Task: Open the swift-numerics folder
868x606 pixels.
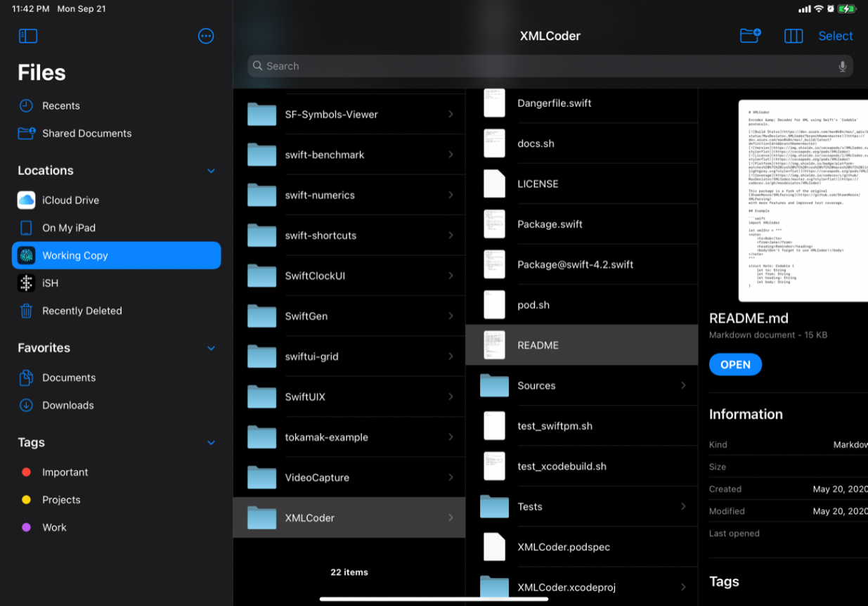Action: point(349,195)
